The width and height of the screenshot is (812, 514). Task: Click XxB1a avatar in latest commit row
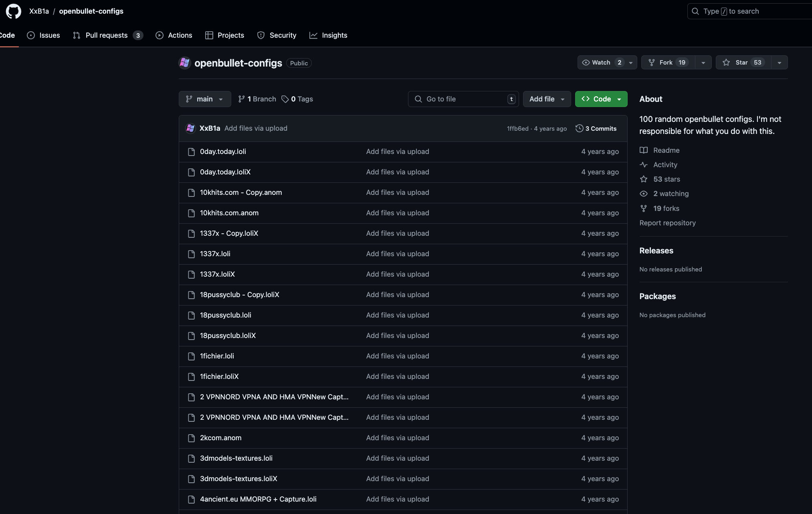click(x=191, y=128)
